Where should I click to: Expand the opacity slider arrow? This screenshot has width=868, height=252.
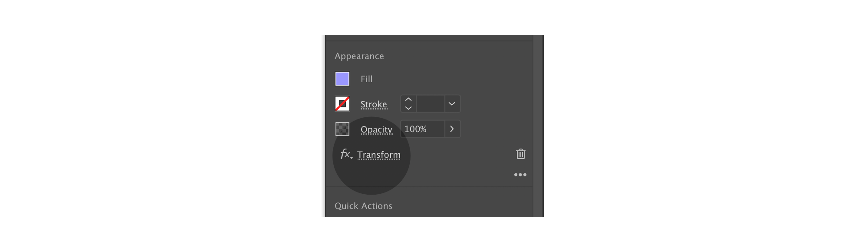tap(452, 129)
